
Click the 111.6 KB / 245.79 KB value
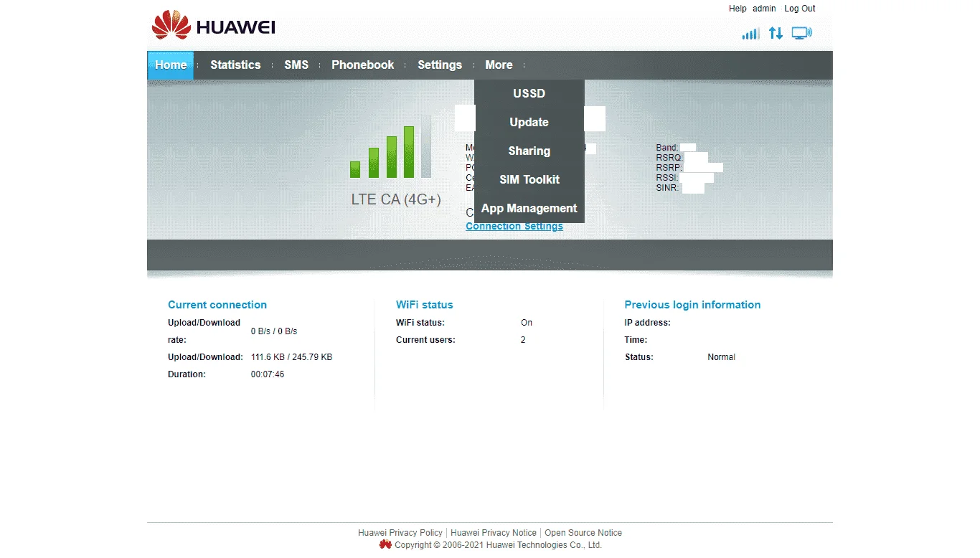(x=291, y=357)
